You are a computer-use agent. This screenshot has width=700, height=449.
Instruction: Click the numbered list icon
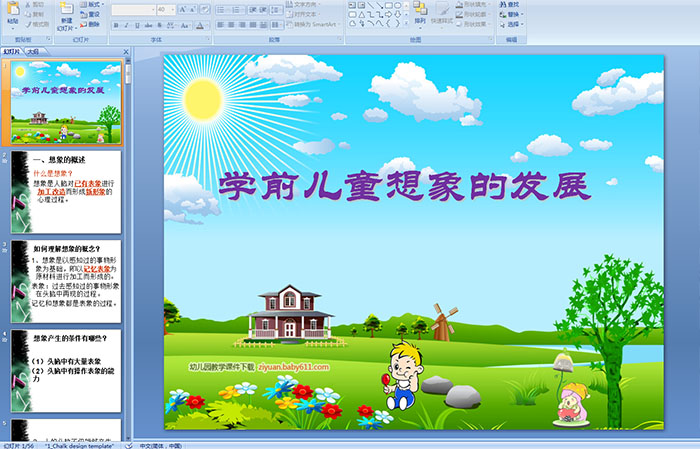(237, 10)
